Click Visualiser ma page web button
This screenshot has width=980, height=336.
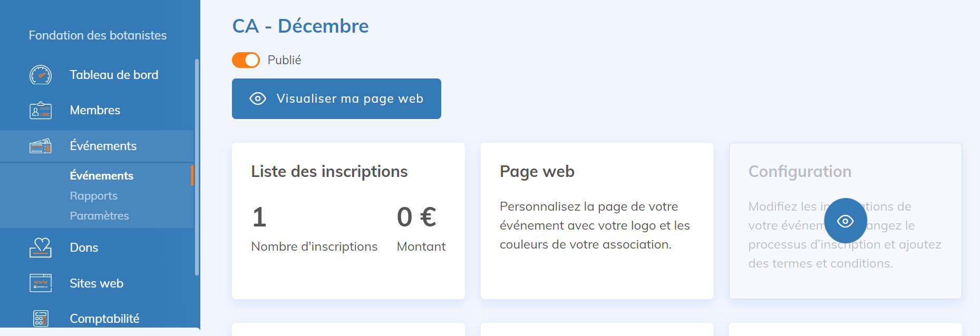(336, 98)
